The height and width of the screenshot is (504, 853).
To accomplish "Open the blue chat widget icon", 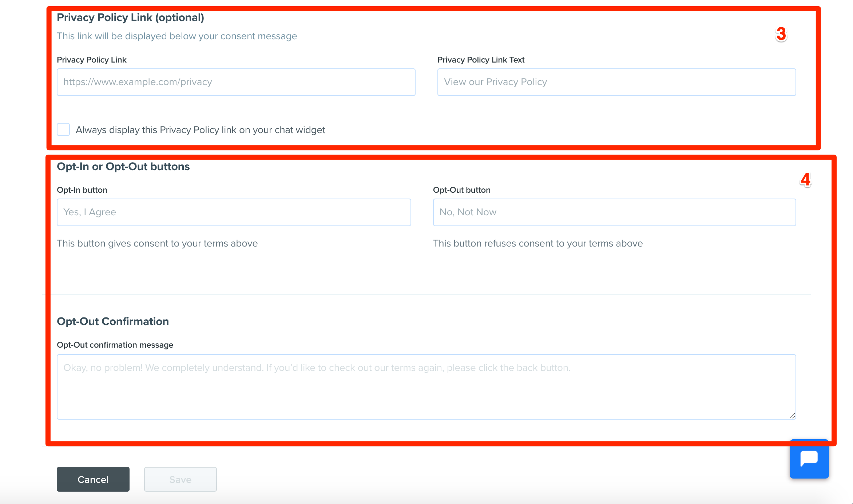I will coord(809,459).
